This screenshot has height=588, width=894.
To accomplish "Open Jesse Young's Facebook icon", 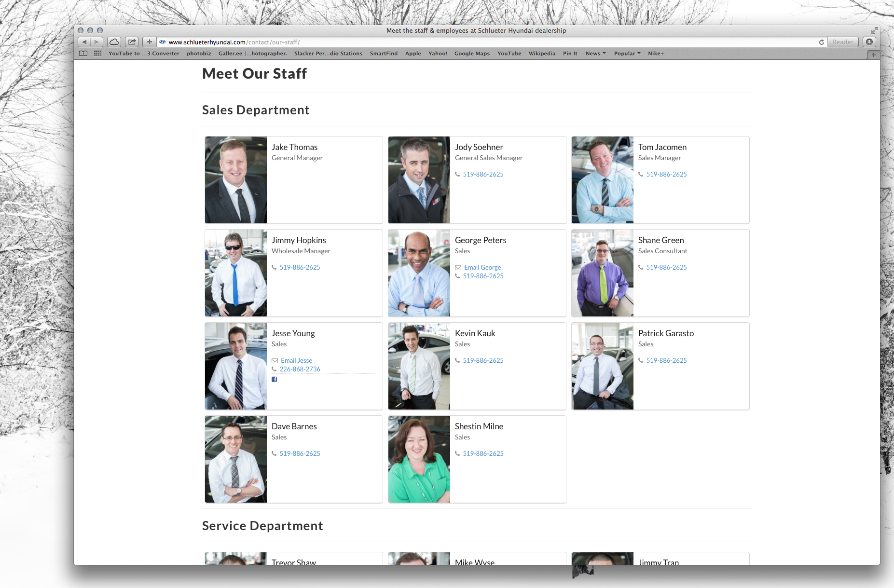I will pos(274,379).
